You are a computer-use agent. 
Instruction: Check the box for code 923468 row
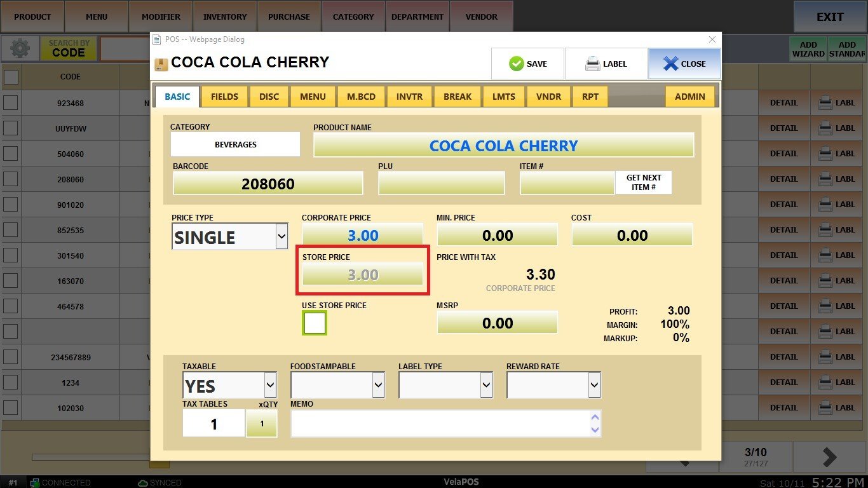(x=11, y=103)
